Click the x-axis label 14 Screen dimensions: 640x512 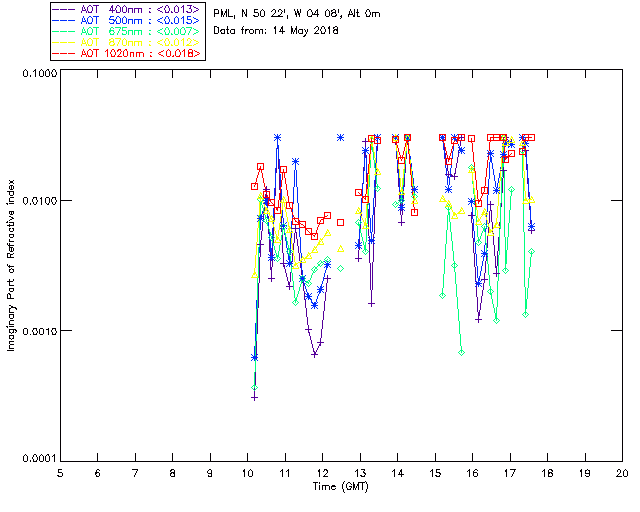point(398,473)
